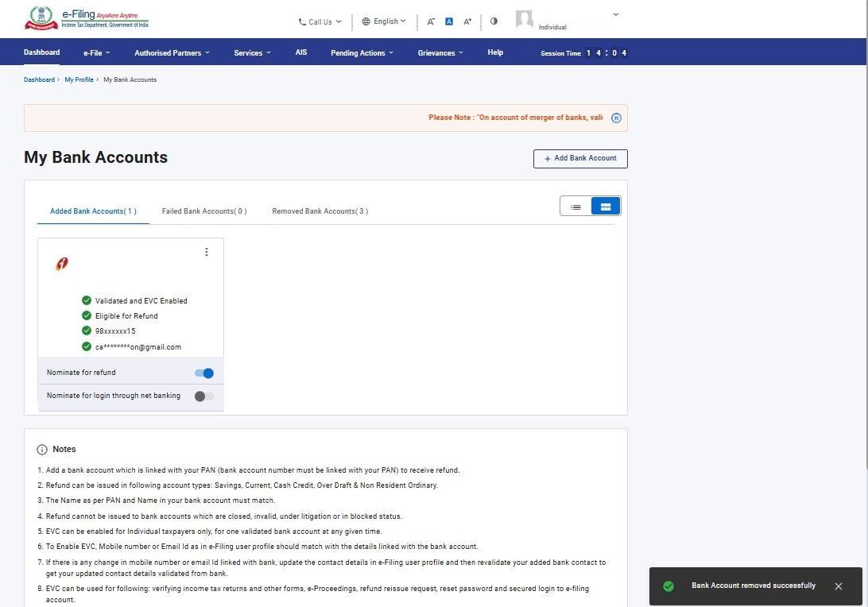Expand the user profile dropdown arrow
Screen dimensions: 868x607
(x=615, y=14)
